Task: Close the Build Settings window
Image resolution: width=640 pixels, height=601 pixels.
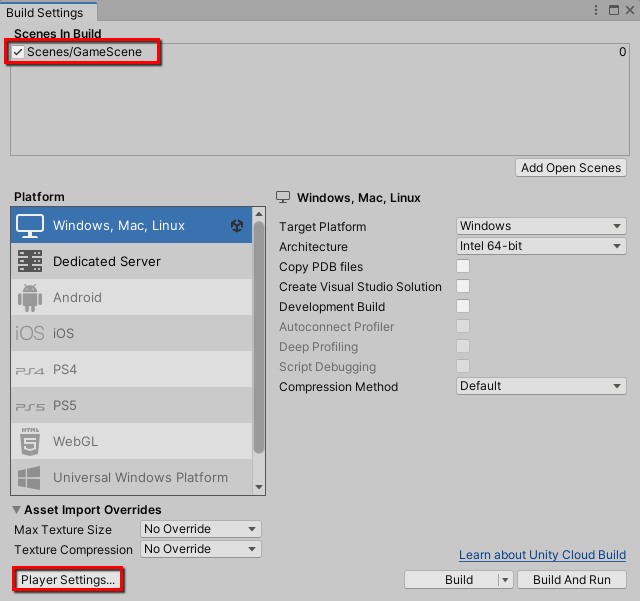Action: click(x=630, y=10)
